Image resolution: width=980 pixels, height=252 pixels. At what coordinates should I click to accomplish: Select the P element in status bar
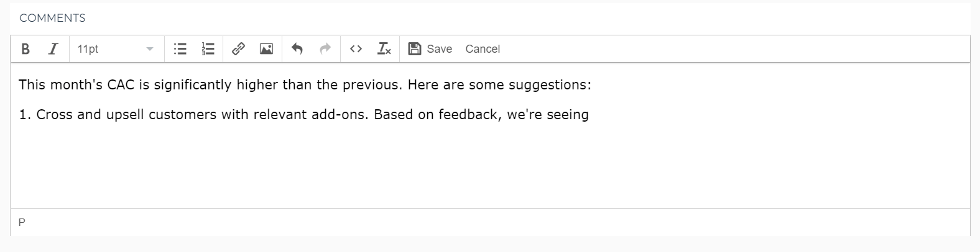[22, 222]
